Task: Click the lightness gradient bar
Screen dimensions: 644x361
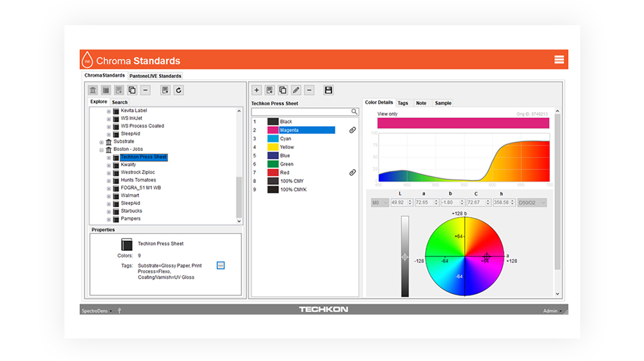Action: 404,257
